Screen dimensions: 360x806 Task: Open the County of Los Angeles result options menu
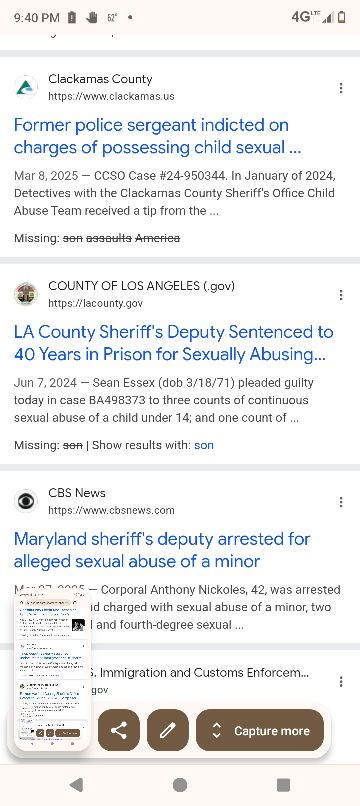click(340, 295)
